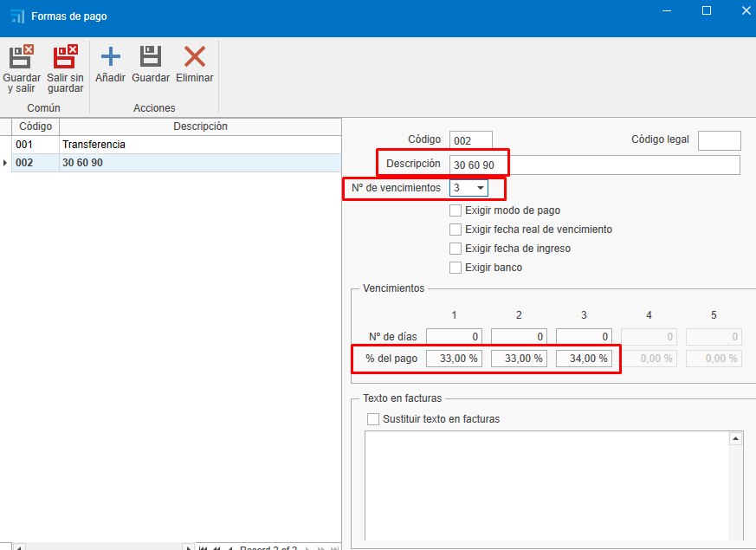Open the Nº de vencimientos dropdown
Image resolution: width=756 pixels, height=550 pixels.
coord(481,188)
